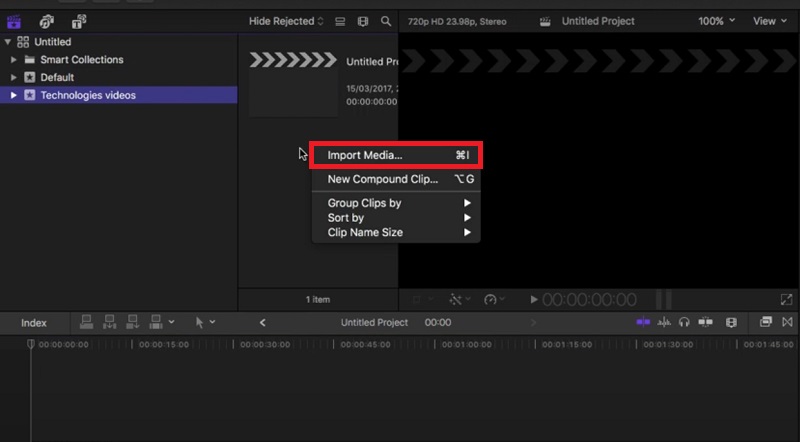Select Technologies videos event row
The width and height of the screenshot is (800, 442).
(118, 95)
